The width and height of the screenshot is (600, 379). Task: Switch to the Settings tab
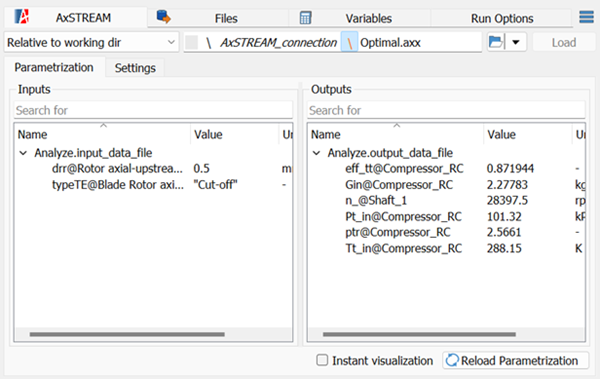(135, 68)
